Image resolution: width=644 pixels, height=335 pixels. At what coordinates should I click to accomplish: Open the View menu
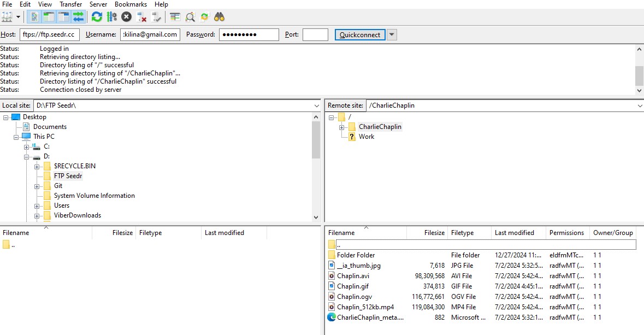(x=45, y=4)
